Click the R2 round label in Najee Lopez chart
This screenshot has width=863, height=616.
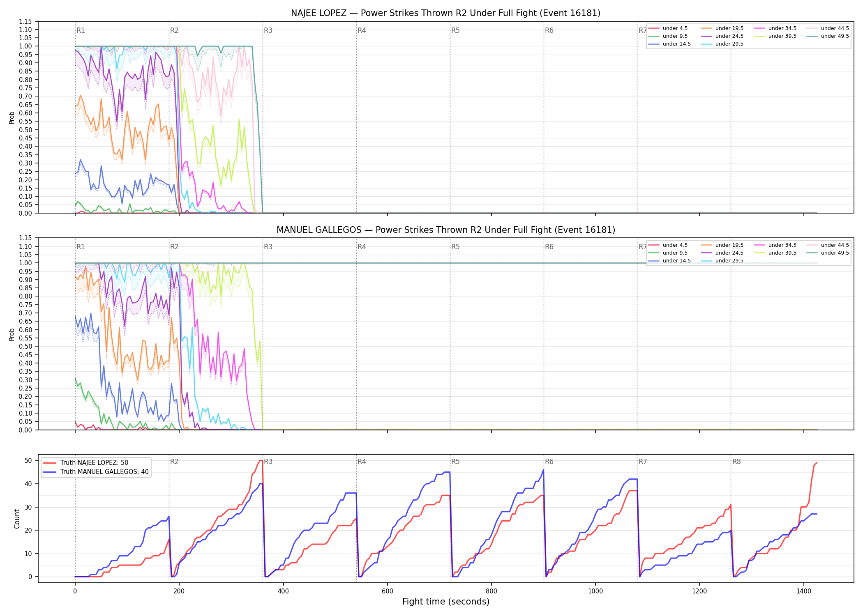174,30
